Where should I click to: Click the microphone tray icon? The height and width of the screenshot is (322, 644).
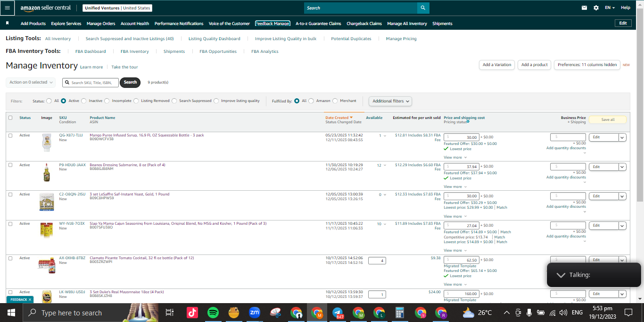pyautogui.click(x=529, y=313)
